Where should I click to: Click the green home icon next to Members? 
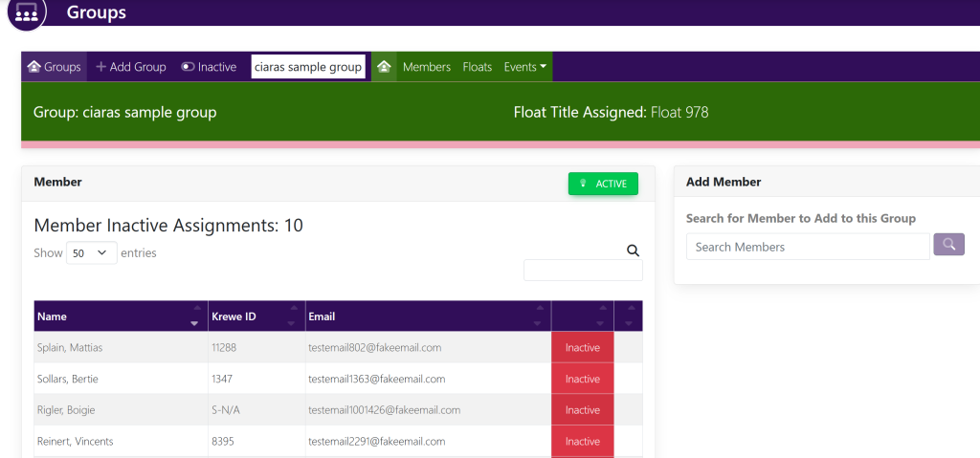(384, 67)
